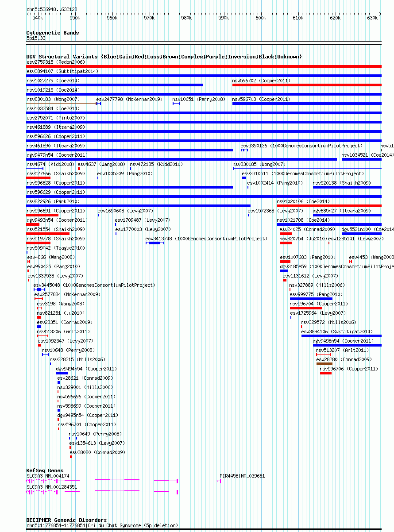Open the nsv527666 (Shaikh2009) loss variant
Image resolution: width=394 pixels, height=532 pixels.
coord(55,173)
